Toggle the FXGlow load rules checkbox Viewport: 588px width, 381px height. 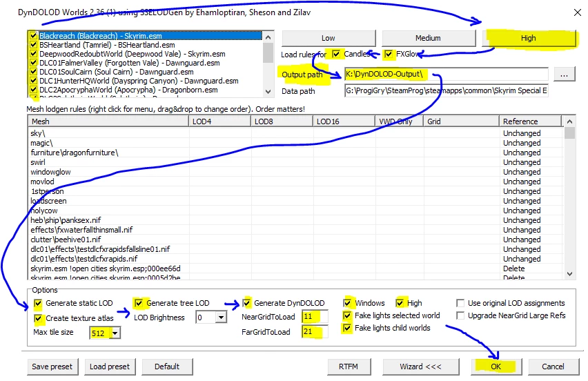point(389,54)
